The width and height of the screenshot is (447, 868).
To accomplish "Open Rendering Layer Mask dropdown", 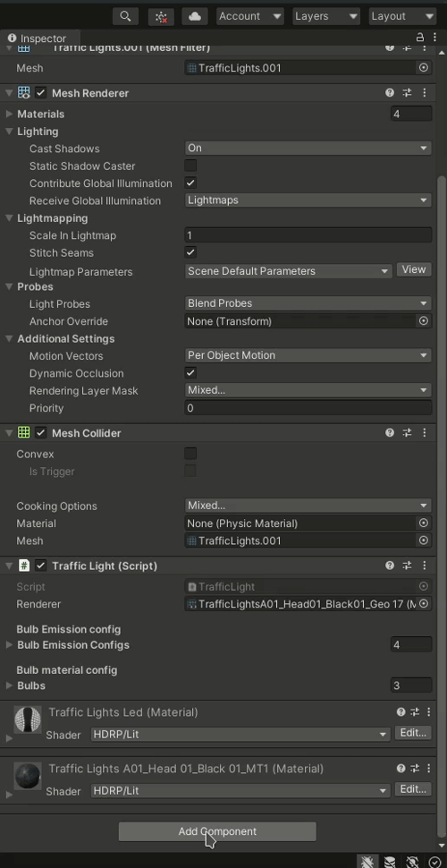I will pos(308,390).
